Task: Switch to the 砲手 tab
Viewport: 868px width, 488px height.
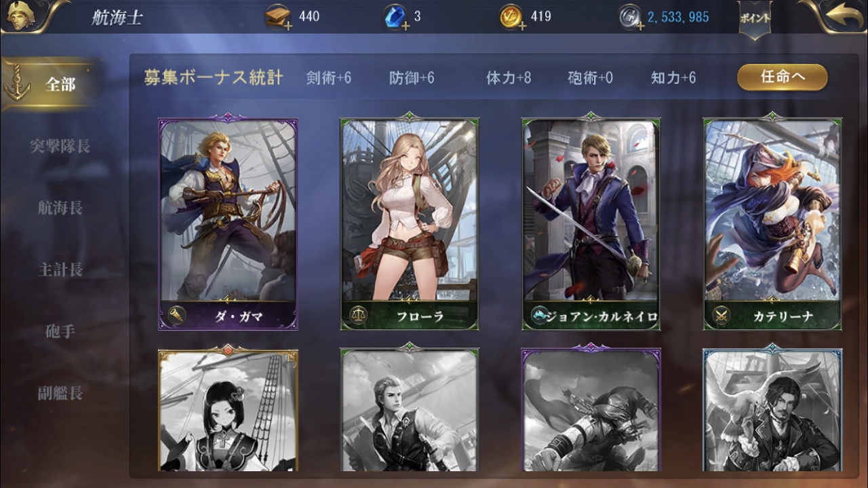Action: [x=60, y=331]
